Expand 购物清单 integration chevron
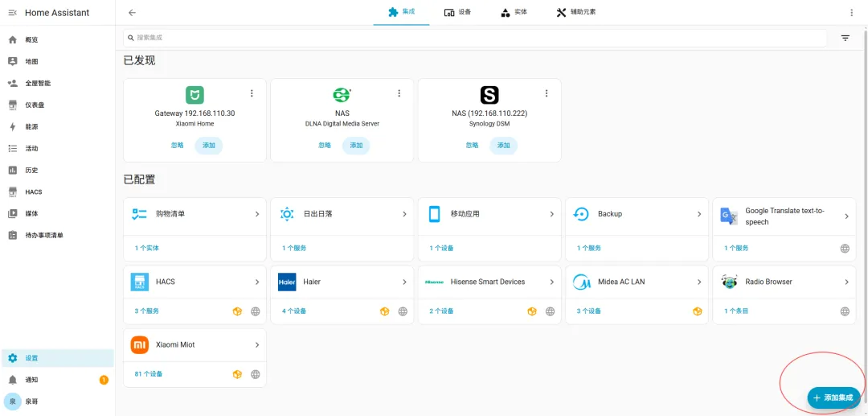The height and width of the screenshot is (416, 868). [x=257, y=214]
